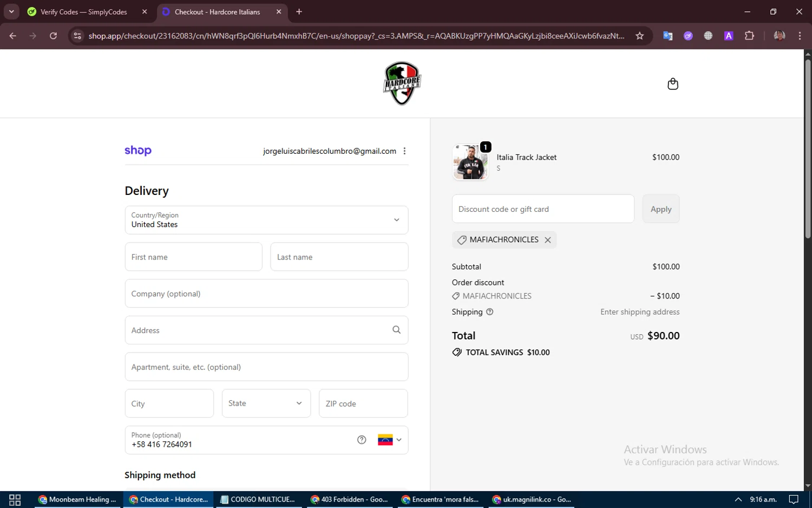
Task: Show hidden system tray icons
Action: click(738, 499)
